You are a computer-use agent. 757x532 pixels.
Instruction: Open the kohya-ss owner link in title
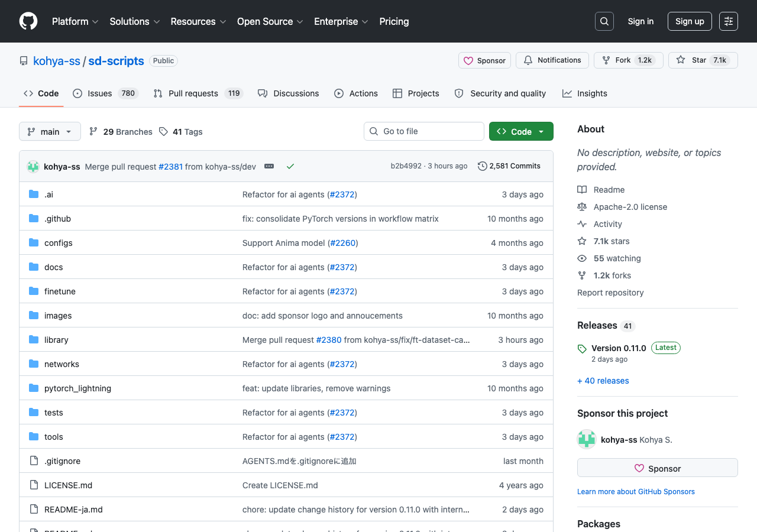tap(57, 61)
